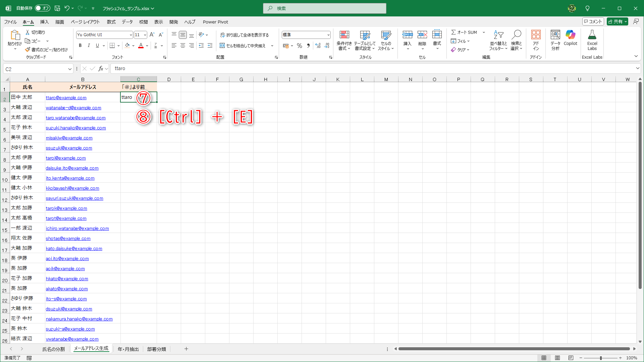This screenshot has width=644, height=362.
Task: Click the ttaro@example.com hyperlink
Action: [66, 98]
